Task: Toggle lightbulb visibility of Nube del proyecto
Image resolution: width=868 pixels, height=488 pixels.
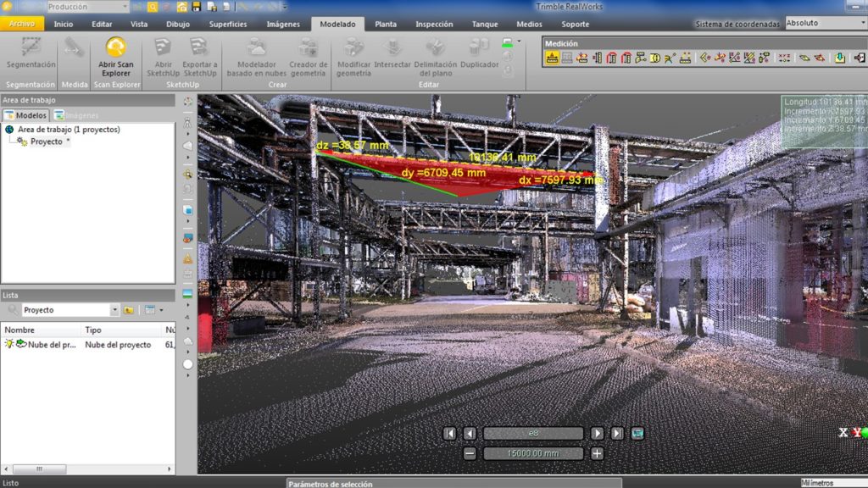Action: click(x=9, y=345)
